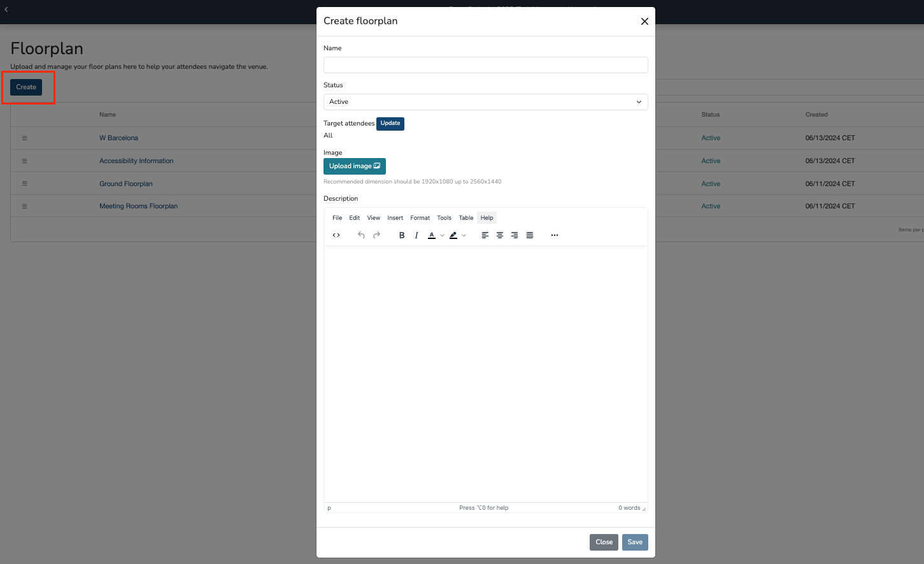The image size is (924, 564).
Task: Close the Create floorplan dialog with X
Action: (644, 22)
